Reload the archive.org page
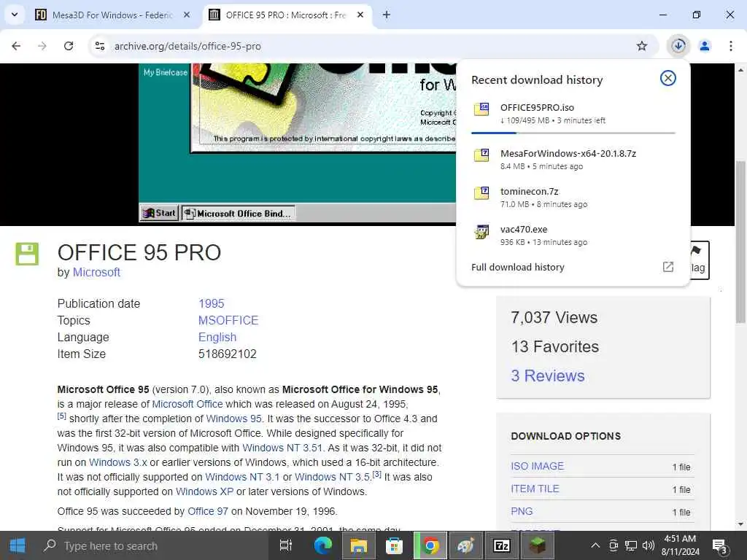The image size is (747, 560). 69,46
